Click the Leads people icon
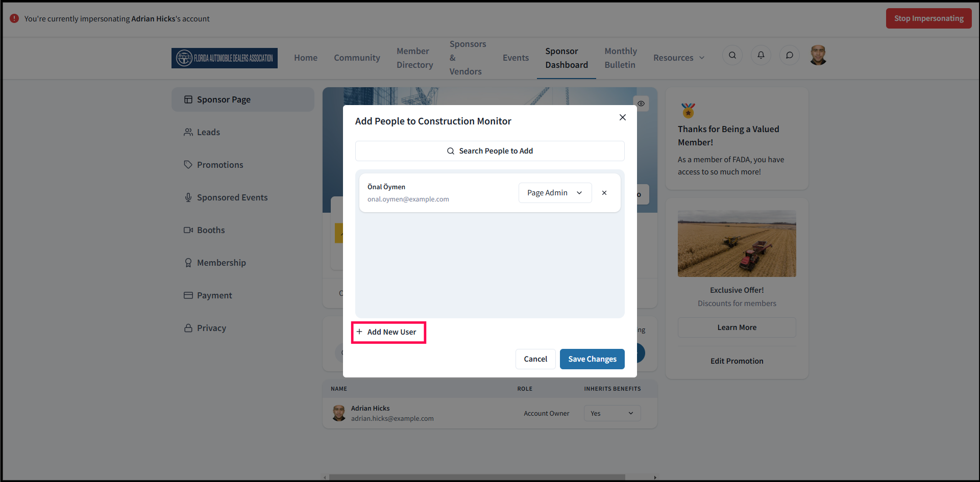Viewport: 980px width, 482px height. coord(188,132)
